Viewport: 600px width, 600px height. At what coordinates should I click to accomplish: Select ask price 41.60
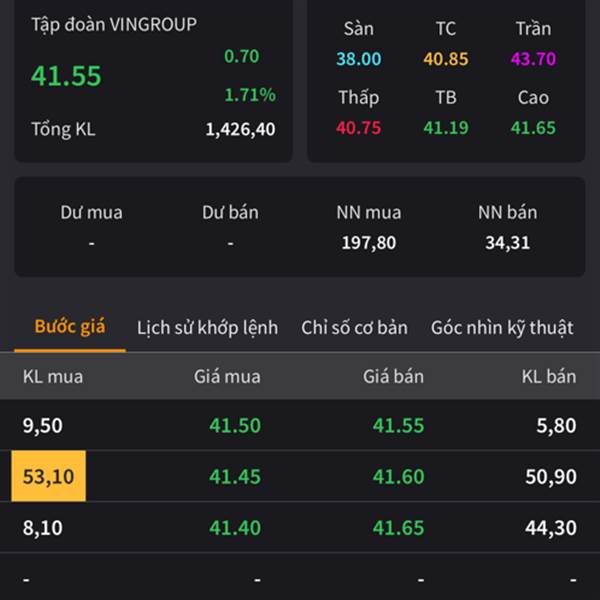click(x=398, y=477)
